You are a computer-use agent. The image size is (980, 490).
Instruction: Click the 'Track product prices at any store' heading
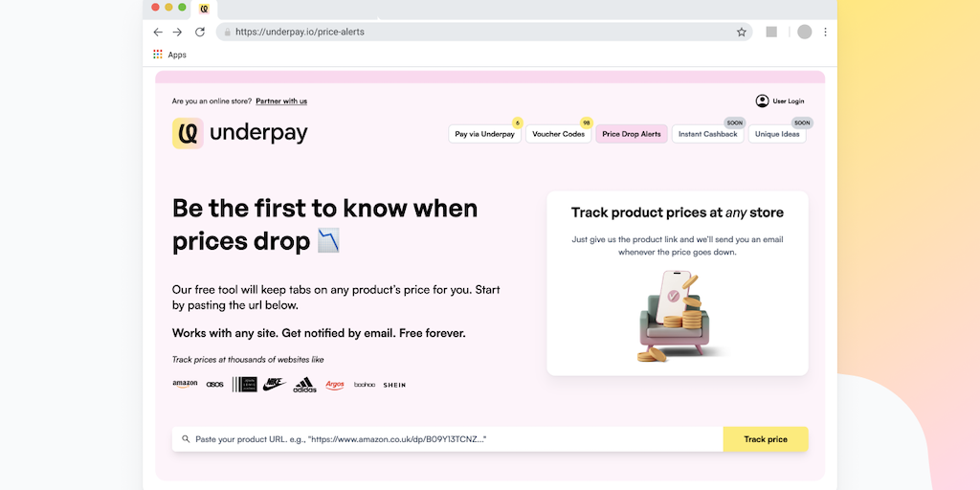678,212
